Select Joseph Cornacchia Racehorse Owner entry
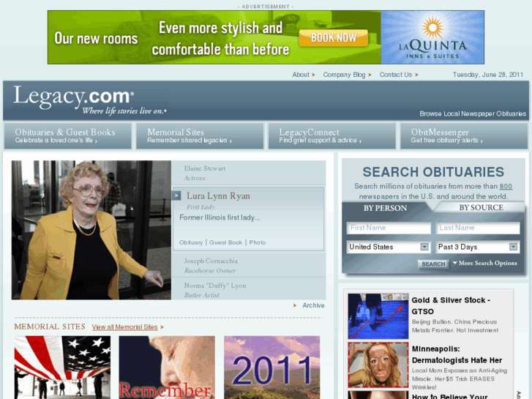 tap(248, 266)
